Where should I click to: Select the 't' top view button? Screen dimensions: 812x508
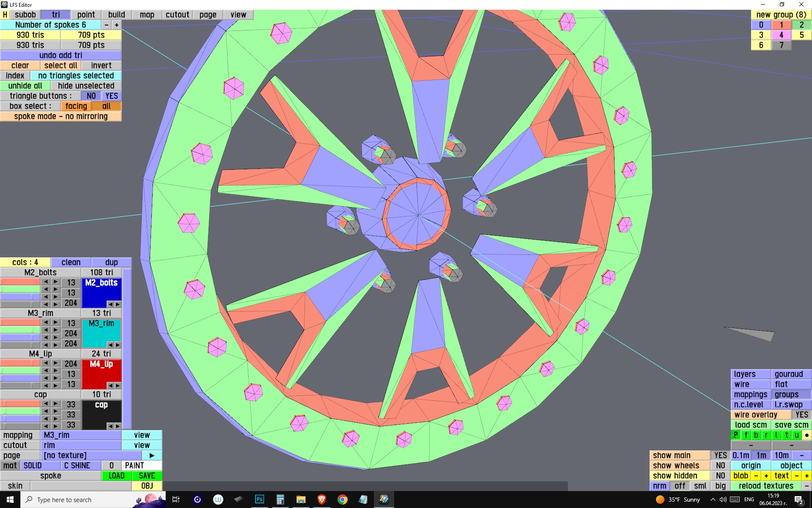click(x=787, y=435)
